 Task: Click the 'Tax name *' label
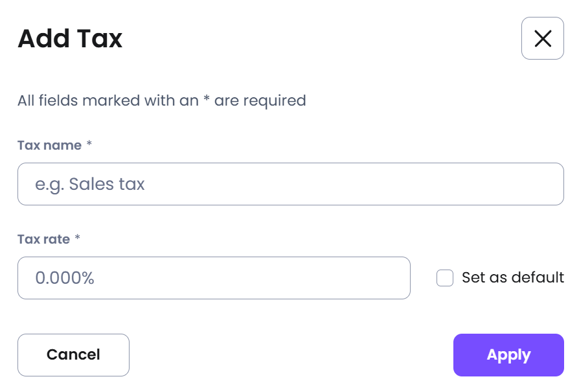pyautogui.click(x=54, y=145)
